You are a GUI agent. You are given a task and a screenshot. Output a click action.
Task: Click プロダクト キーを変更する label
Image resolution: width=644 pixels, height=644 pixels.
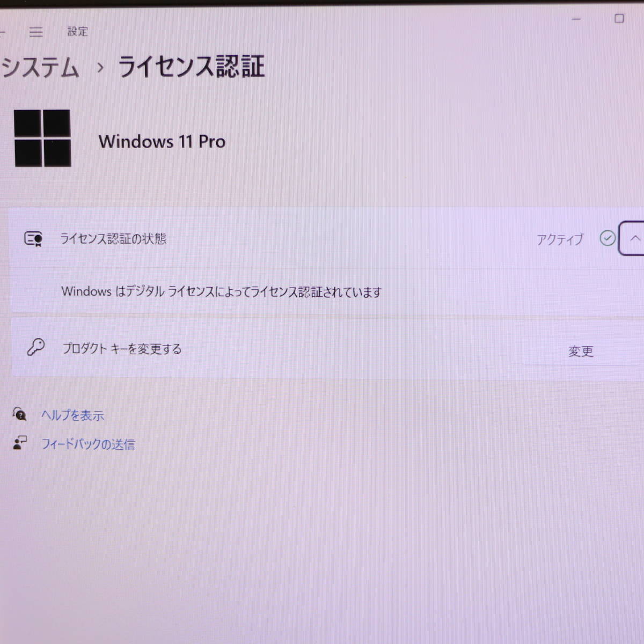(x=122, y=349)
